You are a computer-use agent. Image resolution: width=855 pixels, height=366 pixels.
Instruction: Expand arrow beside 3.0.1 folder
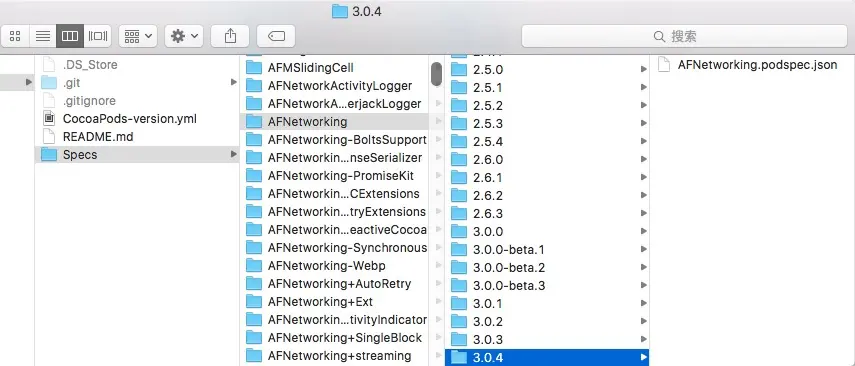(x=644, y=304)
